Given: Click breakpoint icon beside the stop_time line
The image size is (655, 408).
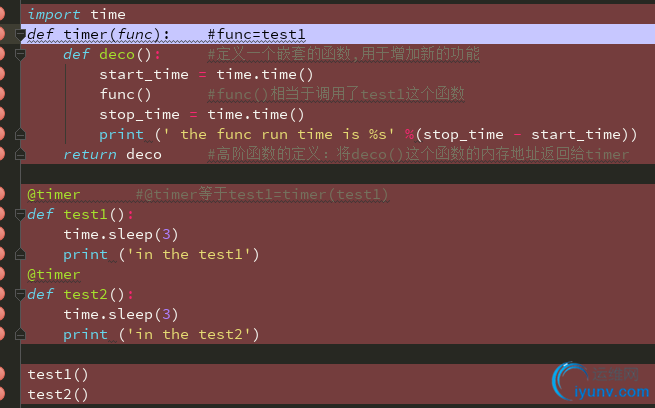Looking at the screenshot, I should 3,114.
